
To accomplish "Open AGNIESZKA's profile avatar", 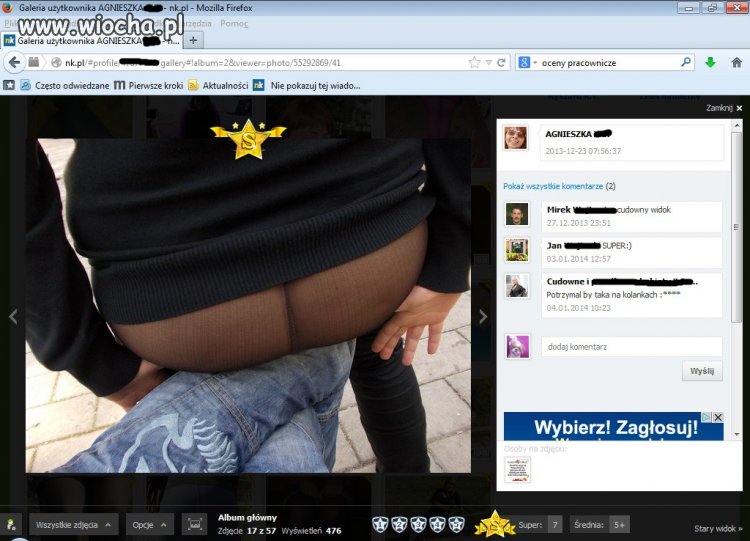I will click(516, 138).
